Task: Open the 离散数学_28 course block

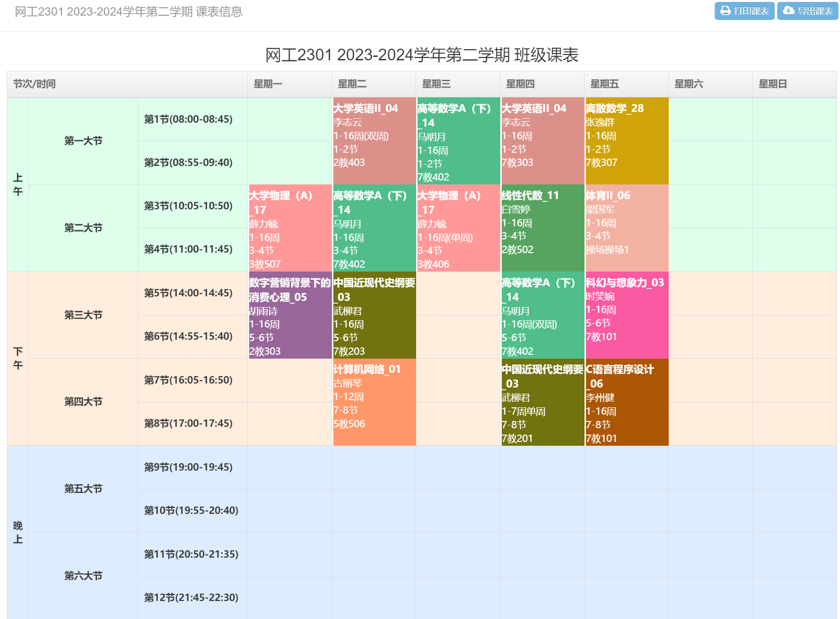Action: point(627,141)
